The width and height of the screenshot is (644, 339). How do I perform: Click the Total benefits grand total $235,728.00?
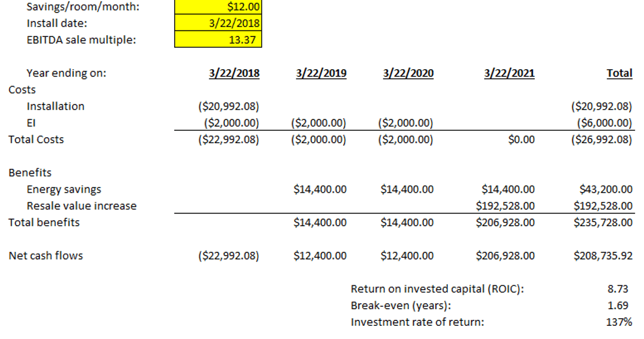pyautogui.click(x=603, y=223)
